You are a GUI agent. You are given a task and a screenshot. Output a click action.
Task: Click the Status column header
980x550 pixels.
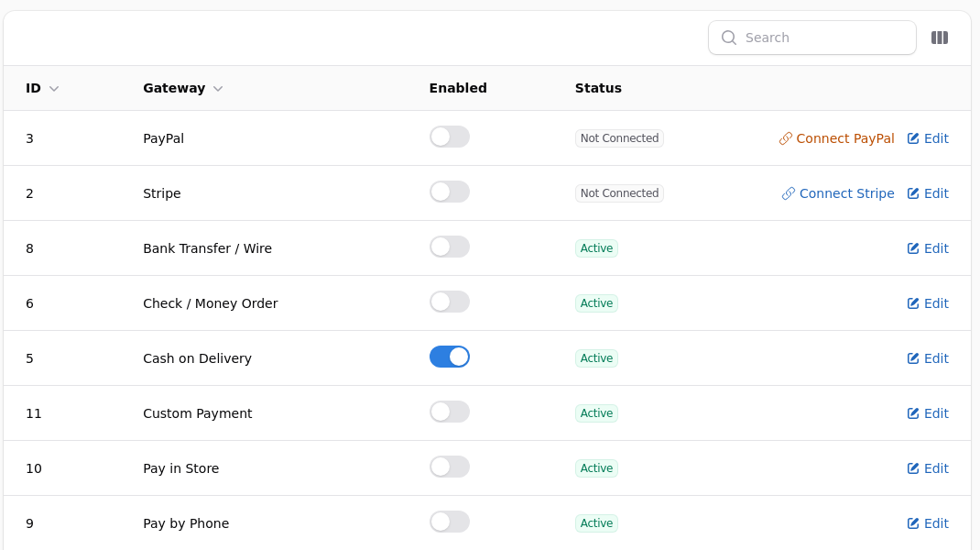click(598, 88)
